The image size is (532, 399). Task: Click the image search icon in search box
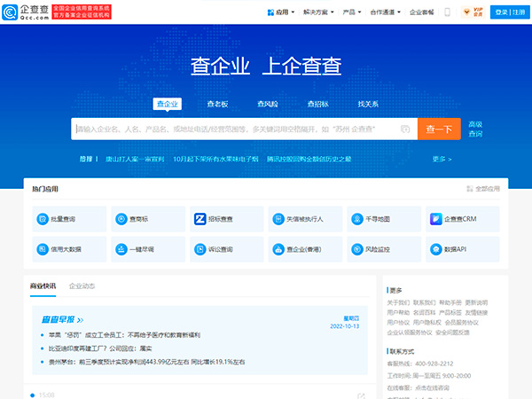click(405, 129)
